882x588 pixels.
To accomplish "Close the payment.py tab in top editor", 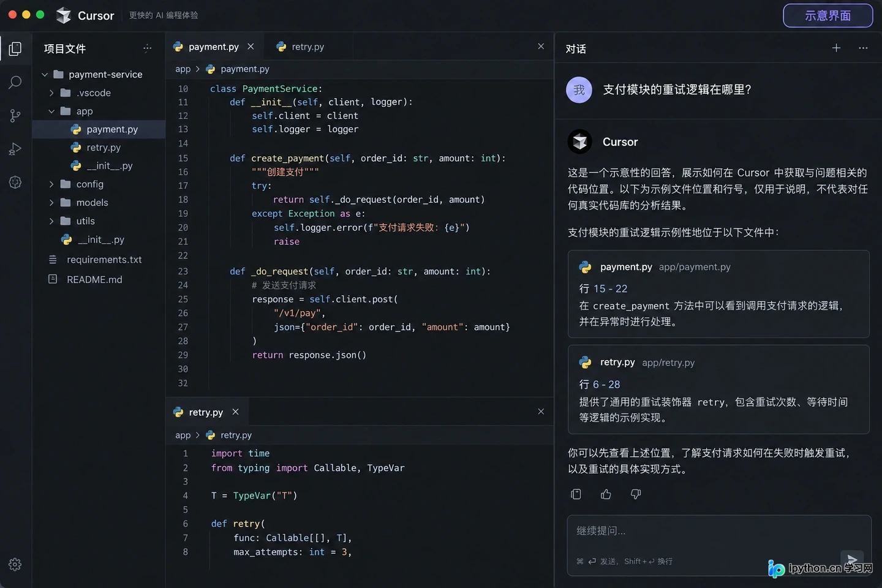I will [x=251, y=47].
